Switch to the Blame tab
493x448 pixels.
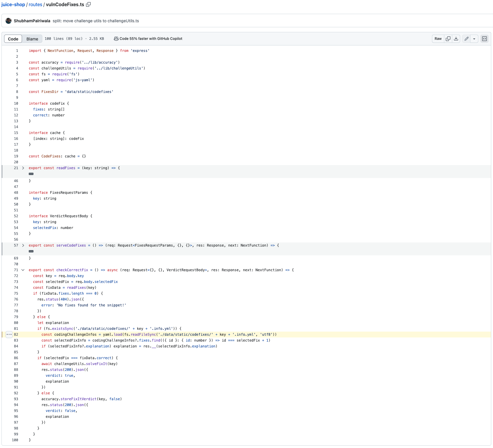pyautogui.click(x=32, y=38)
